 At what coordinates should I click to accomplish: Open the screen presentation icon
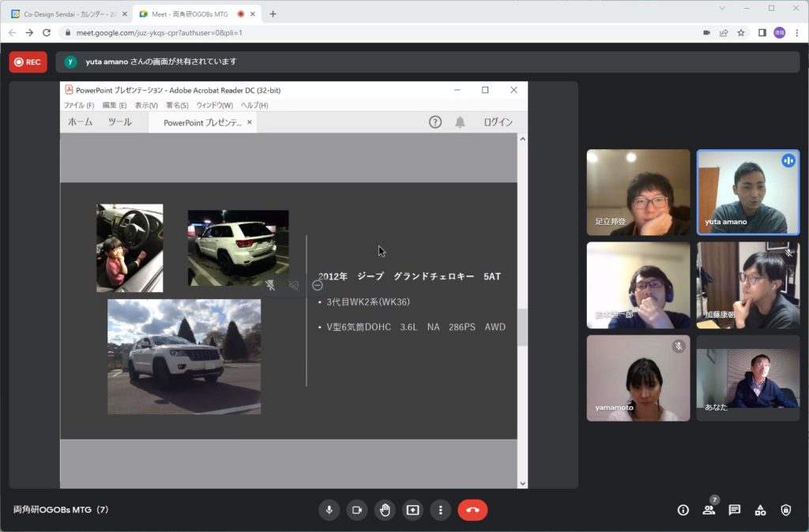pyautogui.click(x=412, y=510)
